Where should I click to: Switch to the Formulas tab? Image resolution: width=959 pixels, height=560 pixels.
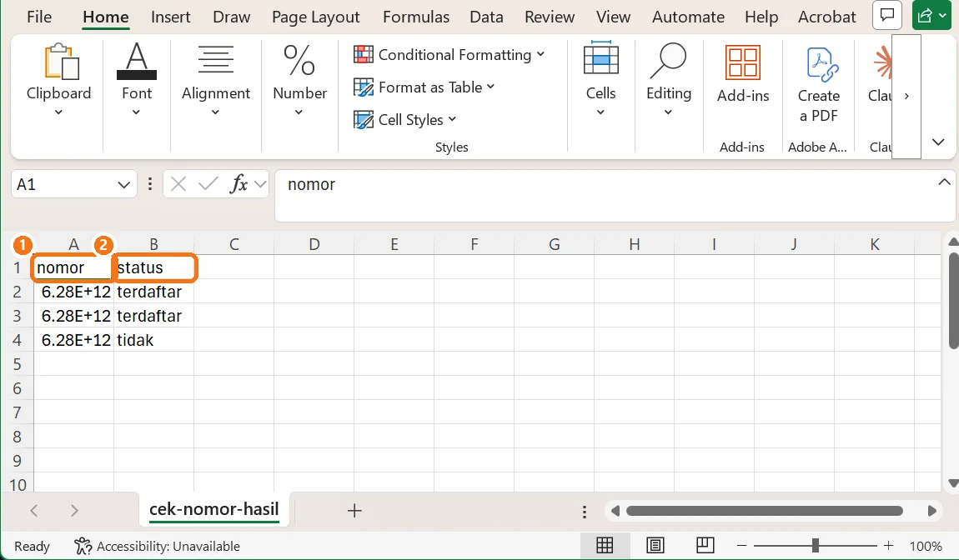point(416,17)
